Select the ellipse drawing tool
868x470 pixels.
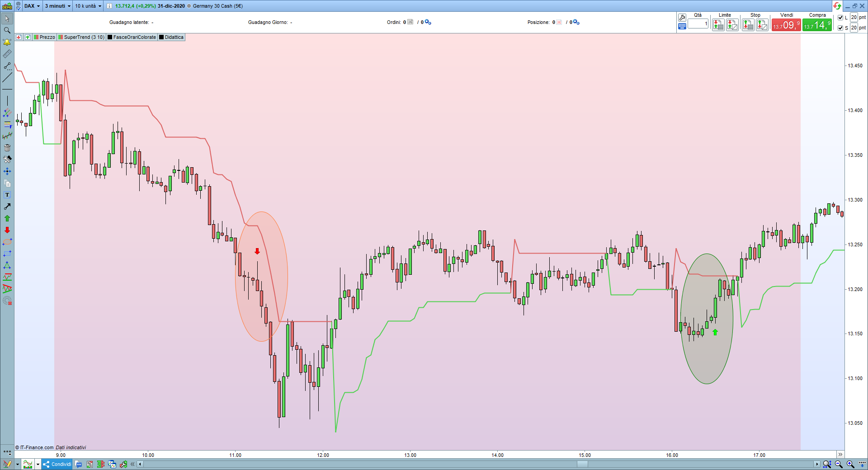pos(7,242)
